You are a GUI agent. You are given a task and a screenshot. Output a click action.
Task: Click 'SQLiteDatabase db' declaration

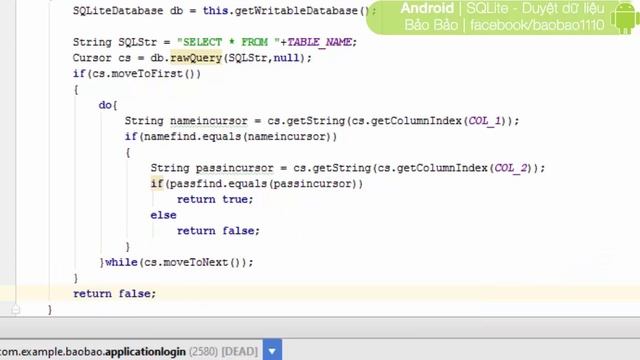128,11
